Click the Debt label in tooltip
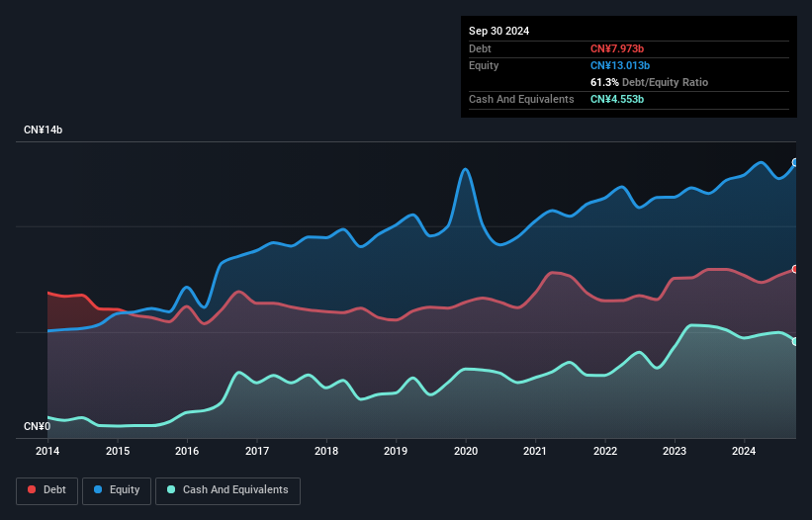This screenshot has width=812, height=520. point(480,48)
